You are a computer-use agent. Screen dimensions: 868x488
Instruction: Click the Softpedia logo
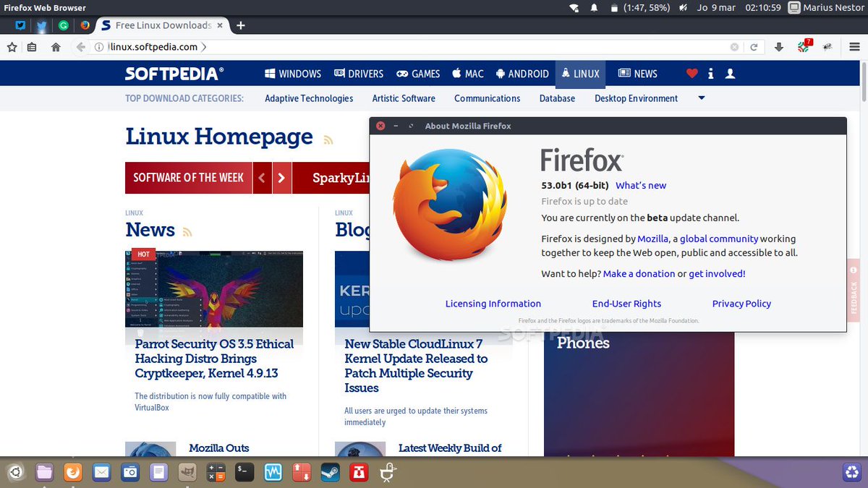click(x=174, y=74)
